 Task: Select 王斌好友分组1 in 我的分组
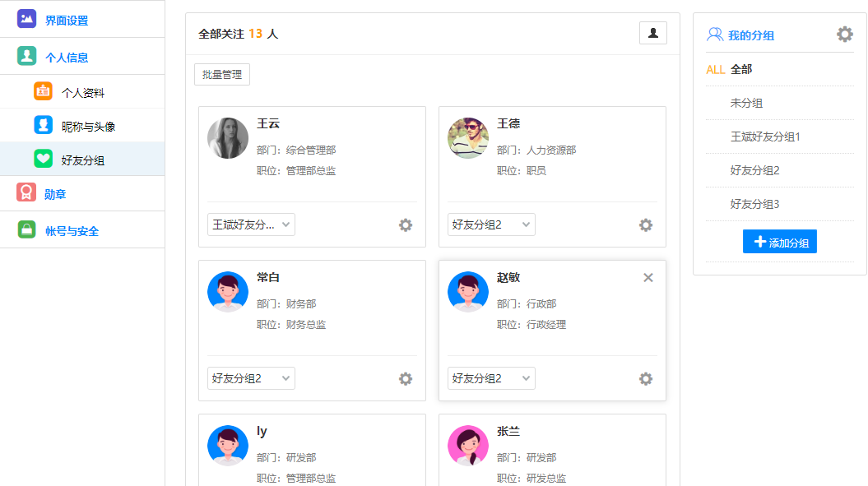coord(765,137)
